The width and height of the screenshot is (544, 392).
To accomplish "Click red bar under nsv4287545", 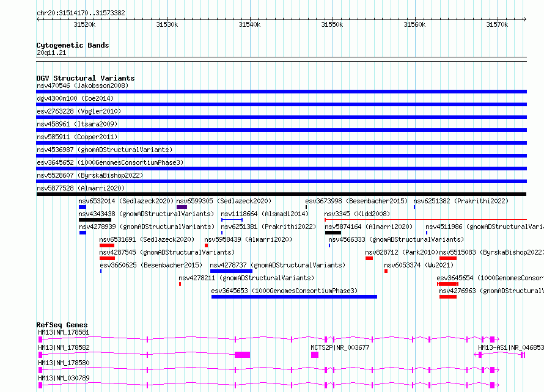I will tap(107, 258).
